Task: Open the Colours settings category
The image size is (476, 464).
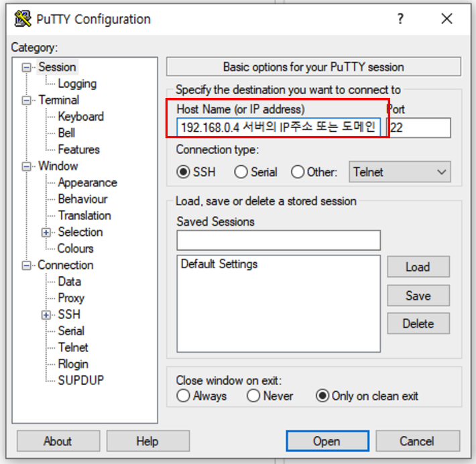Action: [x=76, y=249]
